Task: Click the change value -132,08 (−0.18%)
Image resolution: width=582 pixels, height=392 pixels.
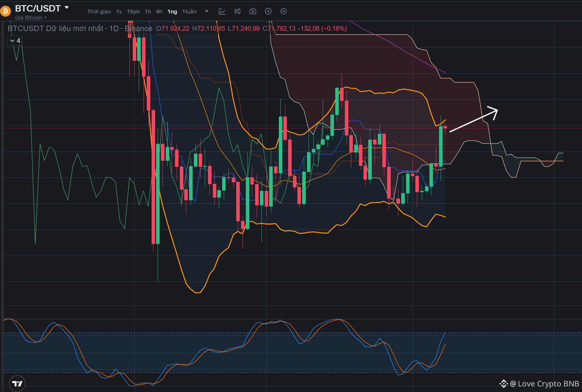Action: (322, 29)
